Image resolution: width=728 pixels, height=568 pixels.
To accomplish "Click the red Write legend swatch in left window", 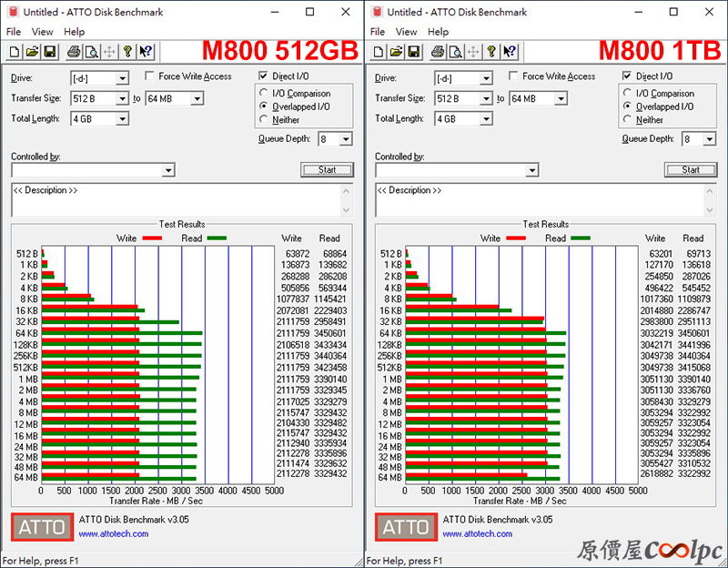I will [152, 238].
